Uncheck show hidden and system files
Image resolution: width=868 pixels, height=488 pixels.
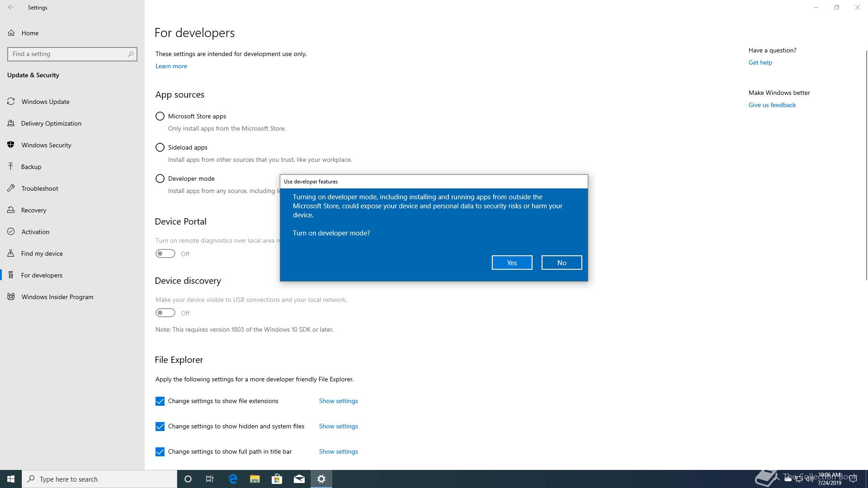pos(160,427)
